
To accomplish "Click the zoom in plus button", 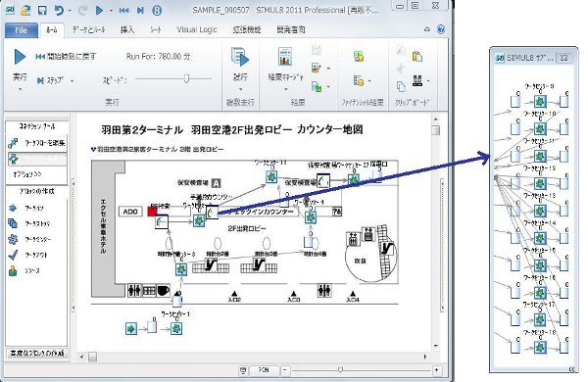I will [436, 370].
